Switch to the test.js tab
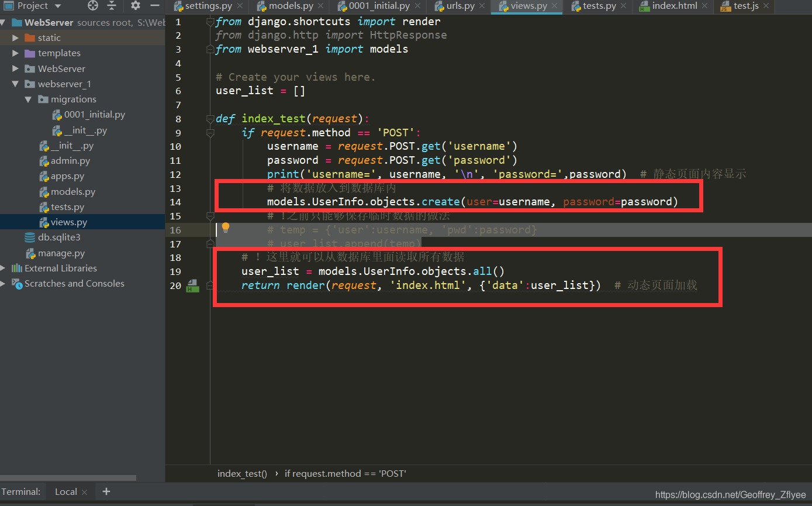This screenshot has height=506, width=812. (x=746, y=6)
